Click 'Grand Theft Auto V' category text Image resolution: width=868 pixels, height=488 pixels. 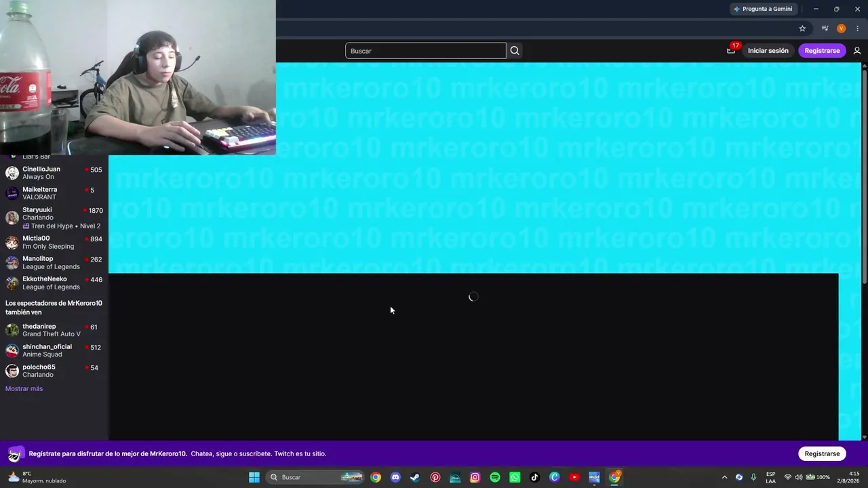(52, 334)
